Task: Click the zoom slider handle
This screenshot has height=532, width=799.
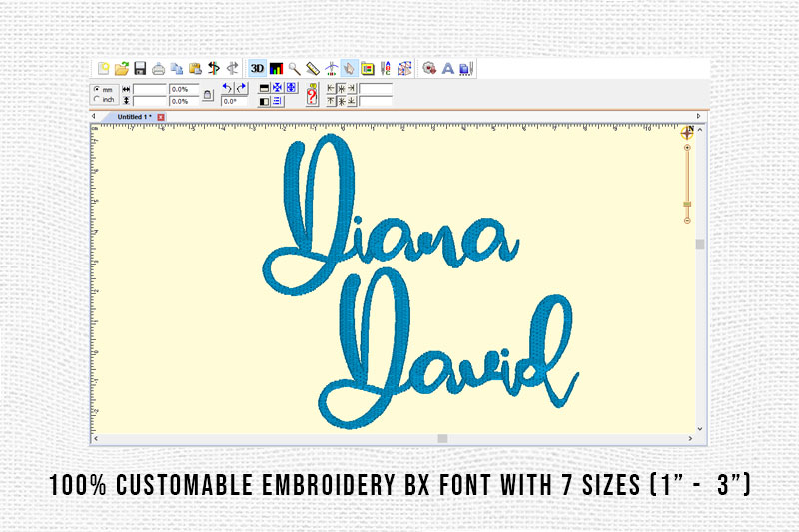Action: tap(687, 204)
